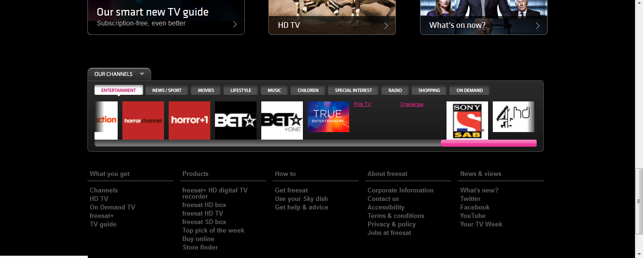Open the Channels footer link
Image resolution: width=644 pixels, height=258 pixels.
[x=104, y=191]
